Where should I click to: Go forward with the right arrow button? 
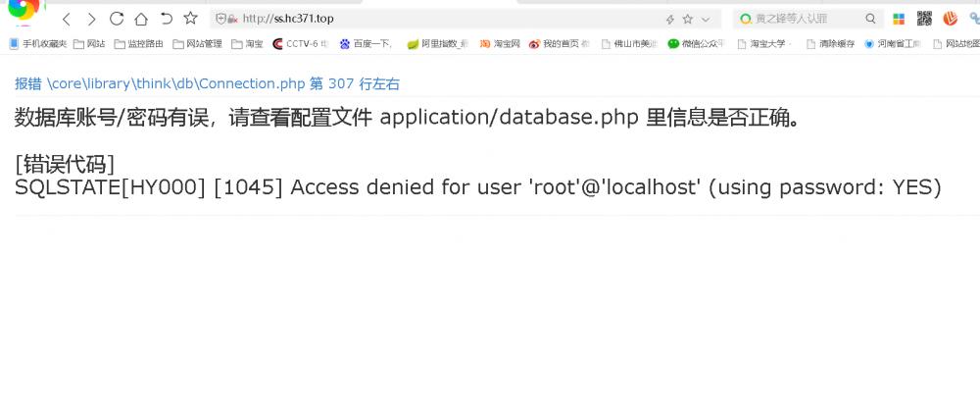(91, 19)
